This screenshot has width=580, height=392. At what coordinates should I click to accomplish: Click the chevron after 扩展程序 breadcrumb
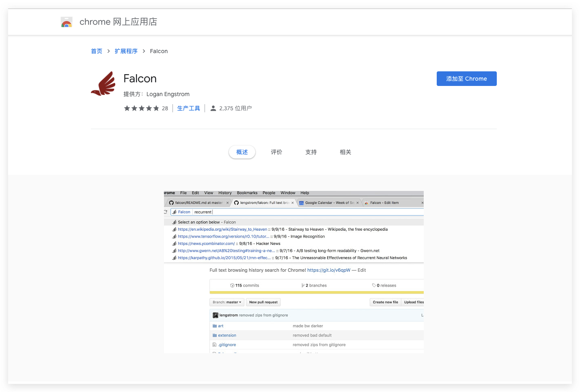click(144, 51)
